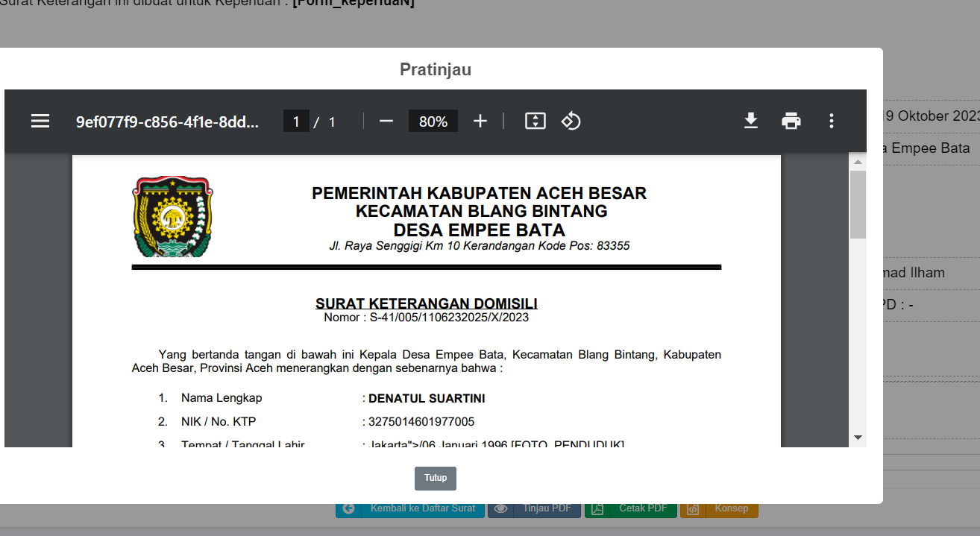980x536 pixels.
Task: Open the print dialog via printer icon
Action: pyautogui.click(x=791, y=121)
